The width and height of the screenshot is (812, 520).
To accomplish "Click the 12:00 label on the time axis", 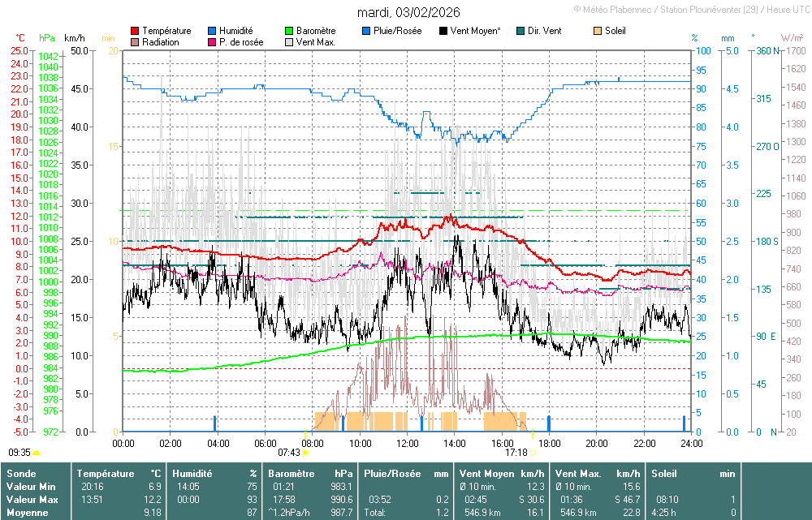I will point(408,443).
